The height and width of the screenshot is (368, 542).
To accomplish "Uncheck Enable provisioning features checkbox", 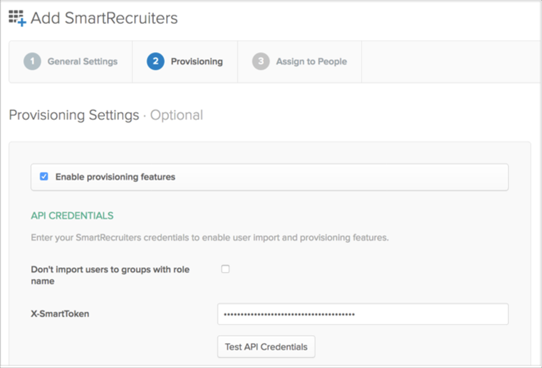I will click(x=44, y=177).
